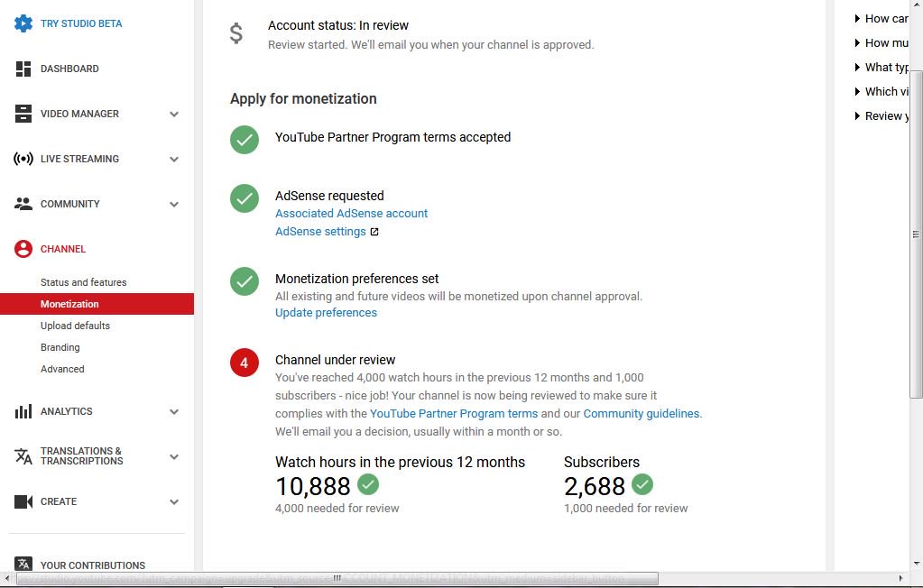The height and width of the screenshot is (588, 923).
Task: Expand the 'How car' help question
Action: coord(881,19)
